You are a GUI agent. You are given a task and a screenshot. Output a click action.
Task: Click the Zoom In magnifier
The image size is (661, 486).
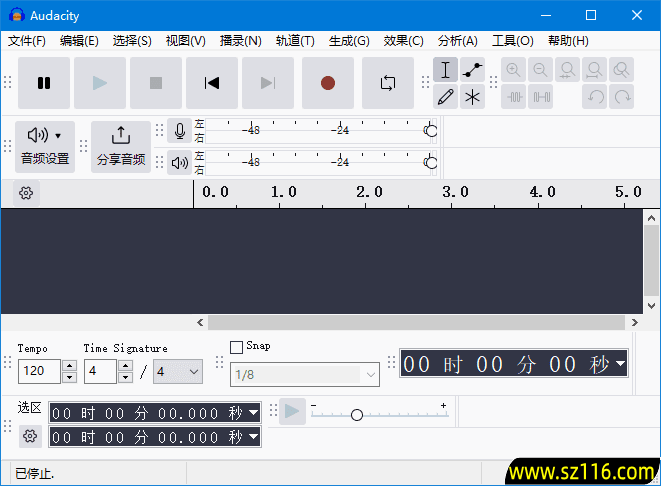tap(513, 70)
